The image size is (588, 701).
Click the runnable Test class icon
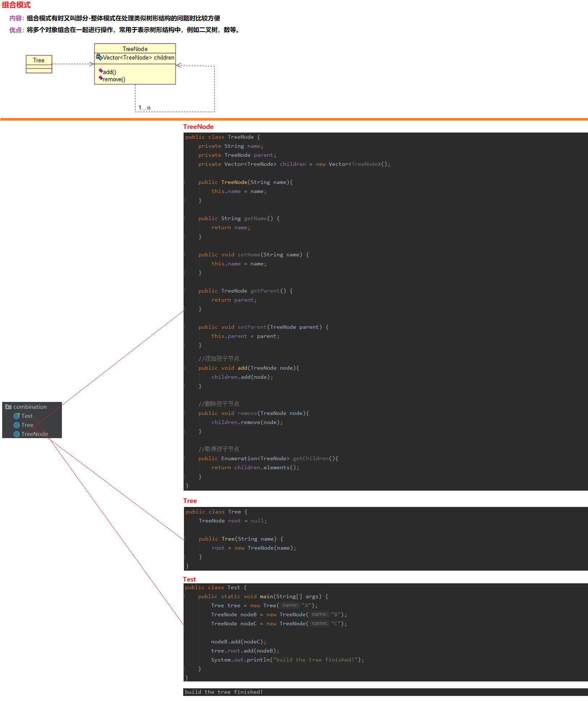tap(17, 416)
